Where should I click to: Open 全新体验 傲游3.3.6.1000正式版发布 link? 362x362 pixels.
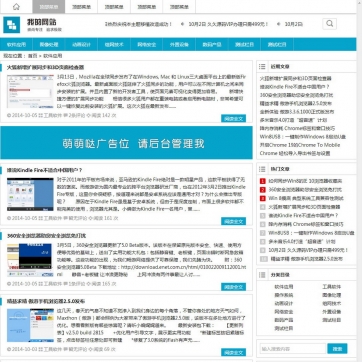[x=297, y=112]
